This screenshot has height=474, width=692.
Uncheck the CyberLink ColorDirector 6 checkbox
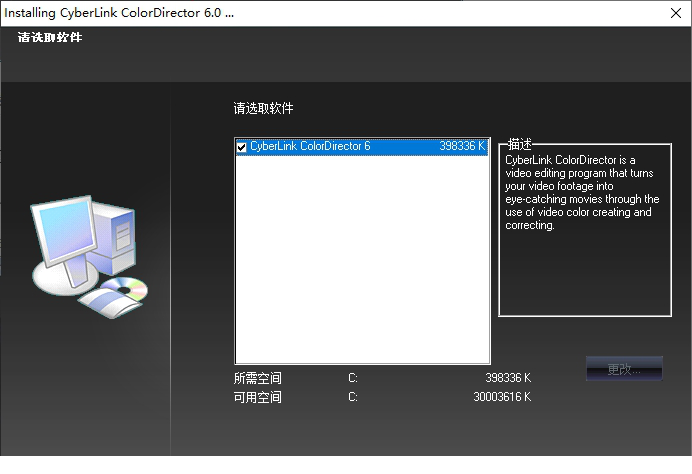[241, 147]
